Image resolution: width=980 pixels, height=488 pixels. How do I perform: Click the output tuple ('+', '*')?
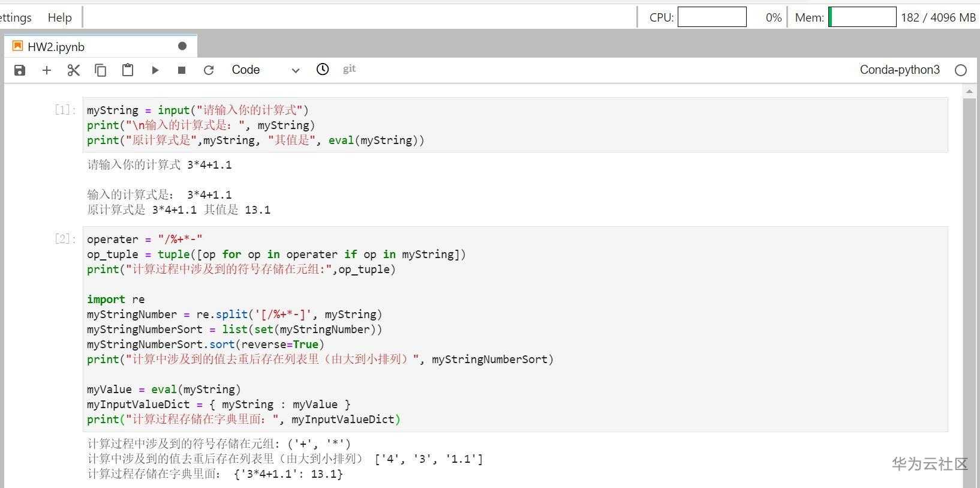tap(319, 444)
